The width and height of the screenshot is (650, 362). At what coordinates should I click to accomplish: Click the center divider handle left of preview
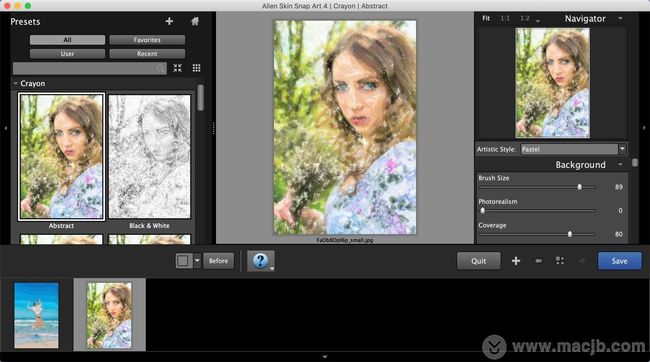[x=213, y=128]
